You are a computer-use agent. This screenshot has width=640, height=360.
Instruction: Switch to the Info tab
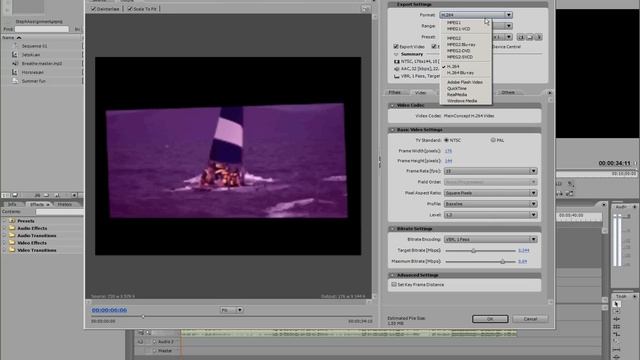pyautogui.click(x=12, y=204)
